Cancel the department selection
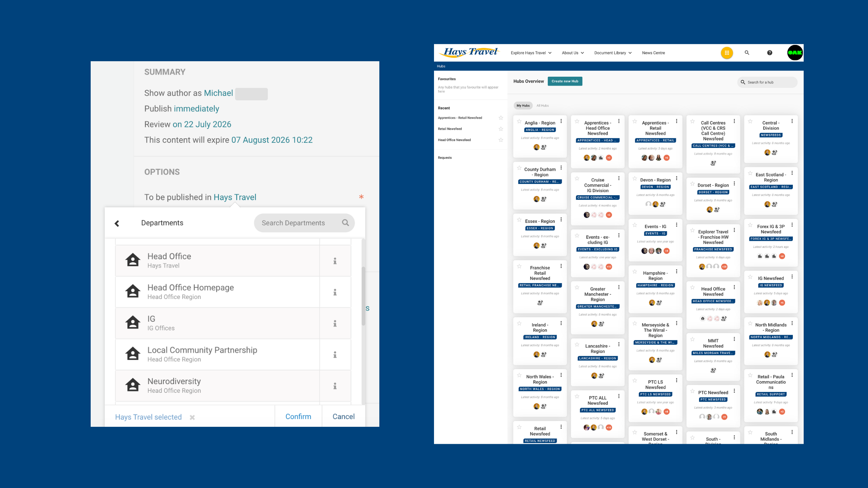Viewport: 868px width, 488px height. point(343,417)
